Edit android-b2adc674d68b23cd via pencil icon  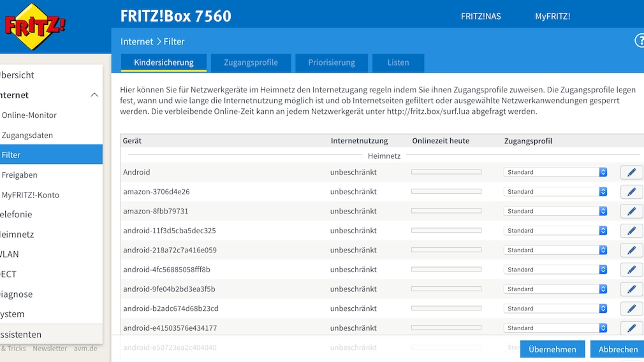(631, 308)
